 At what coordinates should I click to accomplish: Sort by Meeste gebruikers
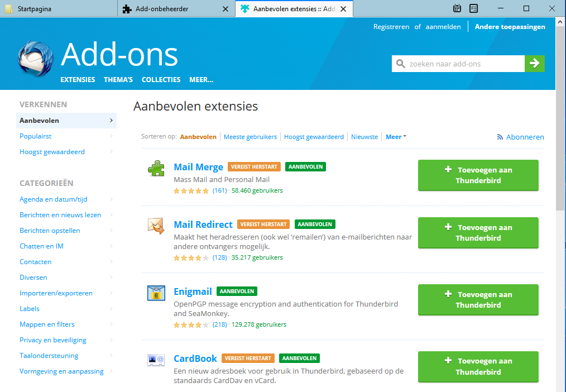click(250, 137)
